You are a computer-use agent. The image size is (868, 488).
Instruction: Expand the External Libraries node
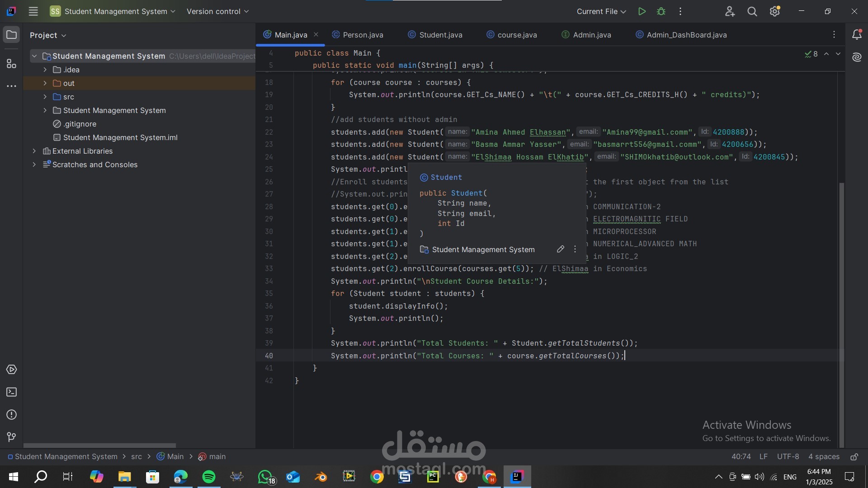(34, 151)
